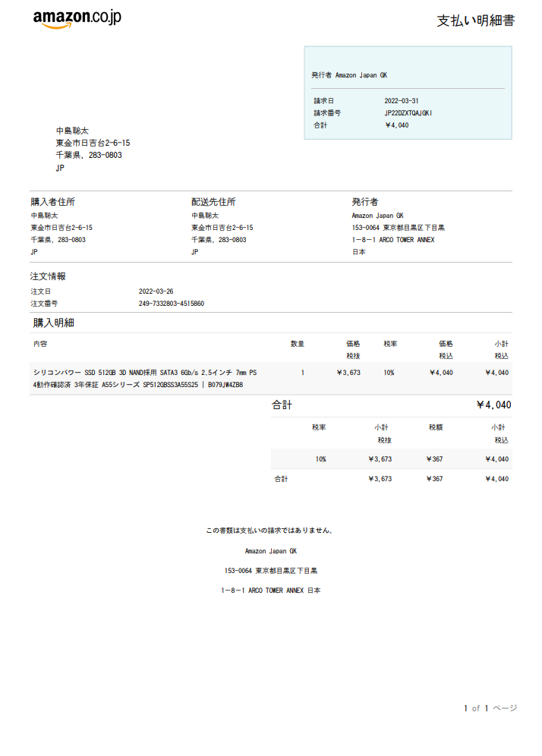This screenshot has height=756, width=542.
Task: Click the amazon.co.jp logo
Action: pos(77,20)
